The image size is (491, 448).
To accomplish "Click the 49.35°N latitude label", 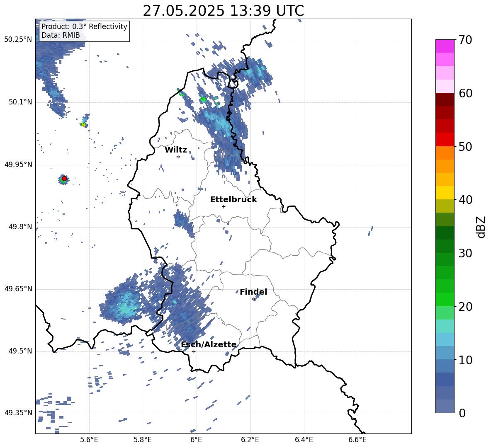I will [x=18, y=413].
